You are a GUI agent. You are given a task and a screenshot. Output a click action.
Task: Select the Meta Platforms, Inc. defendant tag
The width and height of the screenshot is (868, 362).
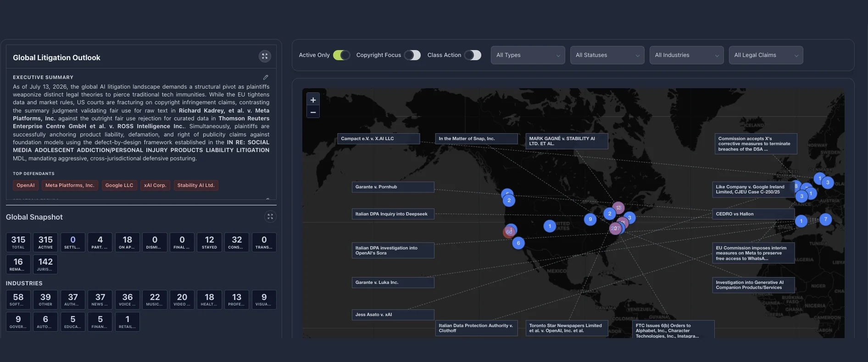70,186
